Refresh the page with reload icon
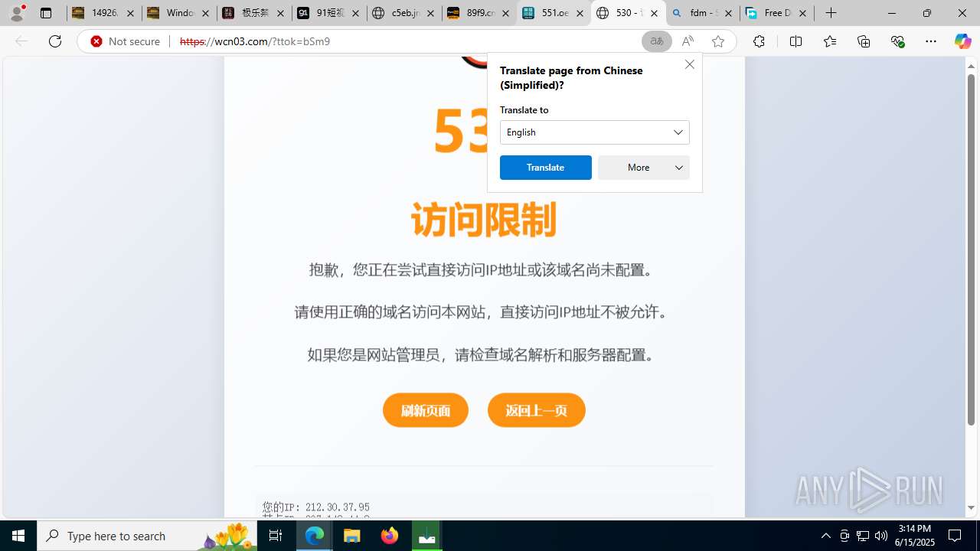Viewport: 980px width, 551px height. point(55,41)
